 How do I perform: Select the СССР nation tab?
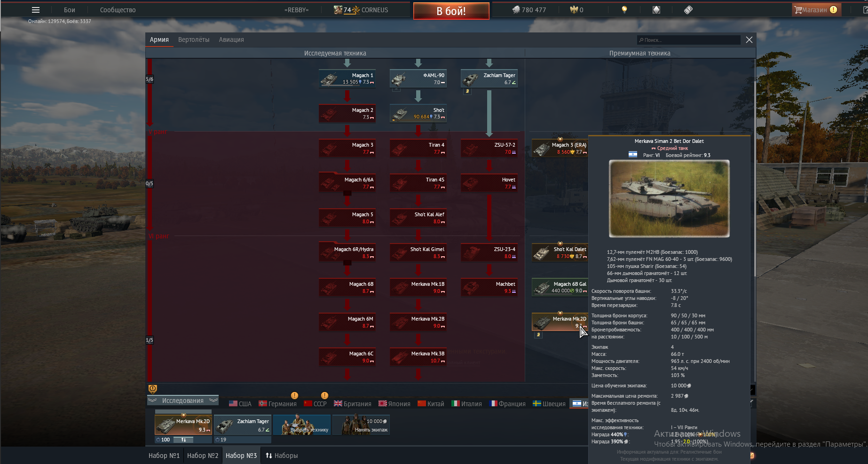coord(315,404)
